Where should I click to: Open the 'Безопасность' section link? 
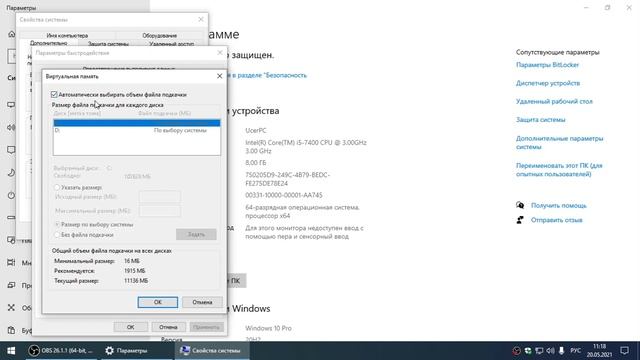click(x=268, y=75)
